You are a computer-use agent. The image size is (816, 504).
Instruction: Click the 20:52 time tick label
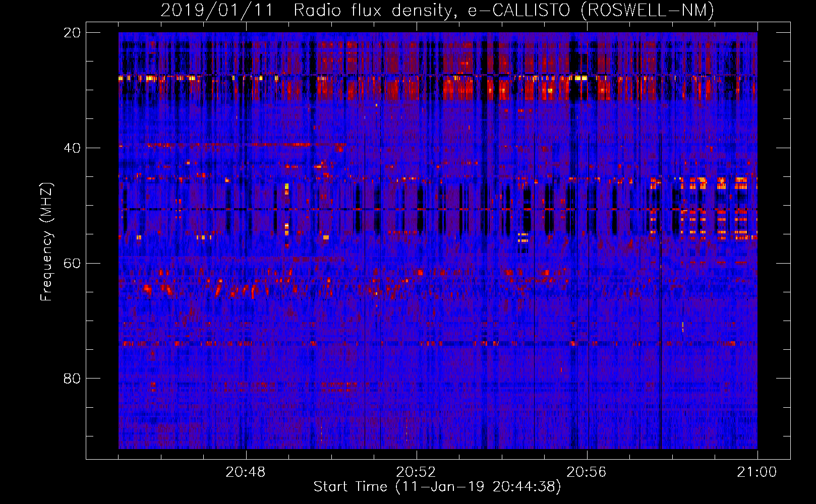click(x=416, y=472)
